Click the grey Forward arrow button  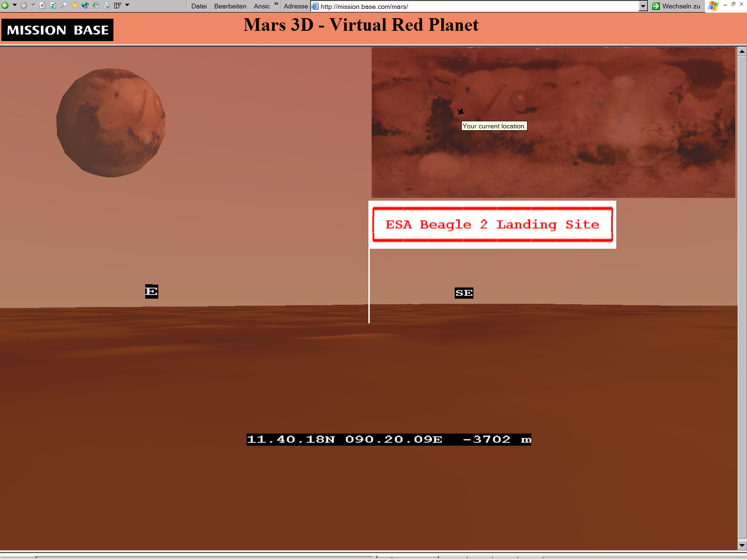tap(24, 6)
